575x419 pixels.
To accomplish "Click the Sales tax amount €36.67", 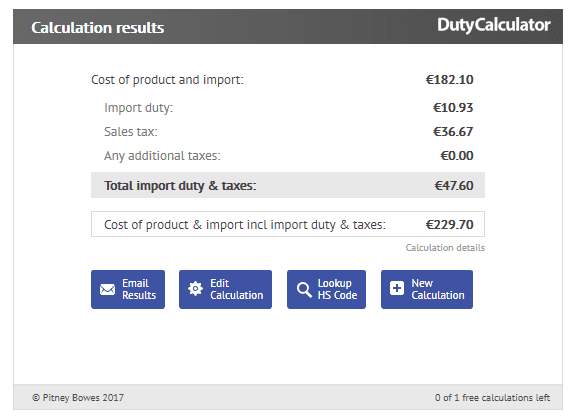I will tap(453, 132).
